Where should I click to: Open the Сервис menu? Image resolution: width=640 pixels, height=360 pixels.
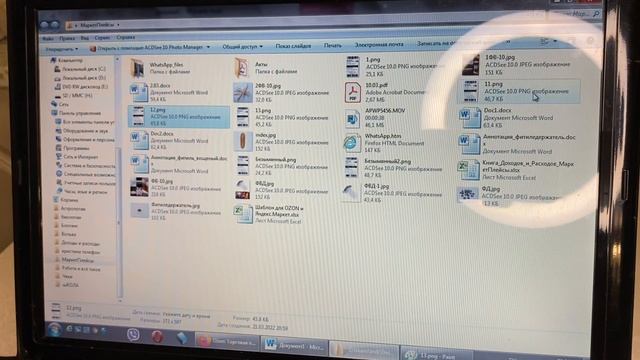[102, 38]
